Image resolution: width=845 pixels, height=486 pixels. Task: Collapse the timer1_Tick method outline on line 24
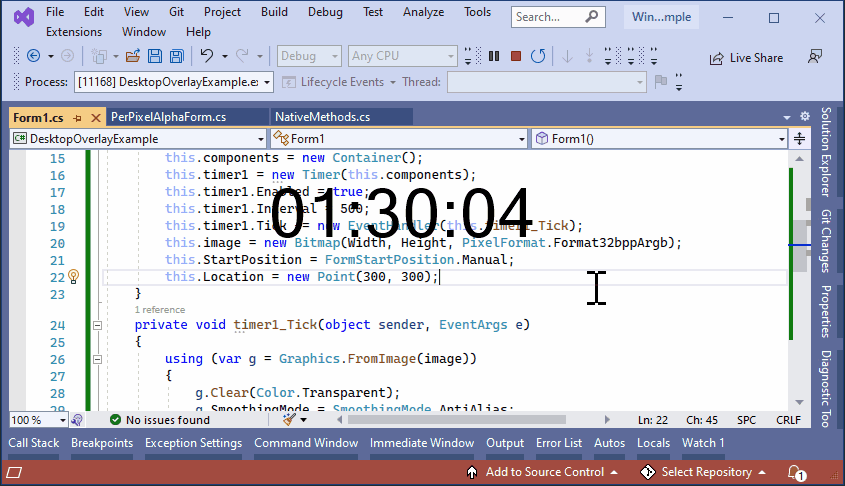(98, 325)
